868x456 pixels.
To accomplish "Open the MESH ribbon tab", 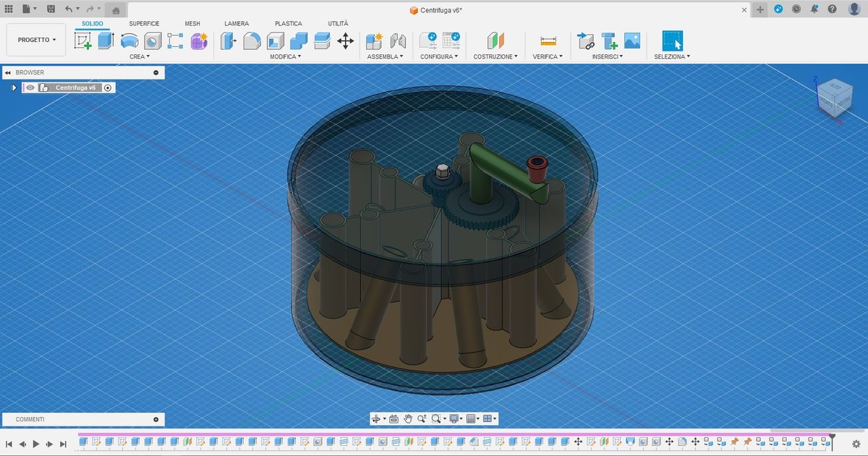I will point(192,23).
